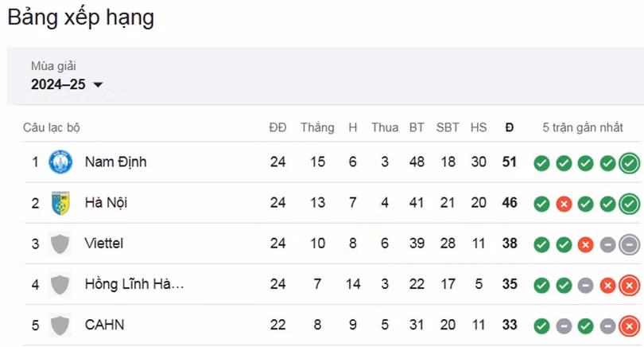This screenshot has height=347, width=644.
Task: Click the Hồng Lĩnh Hà Tĩnh shield icon
Action: [60, 284]
